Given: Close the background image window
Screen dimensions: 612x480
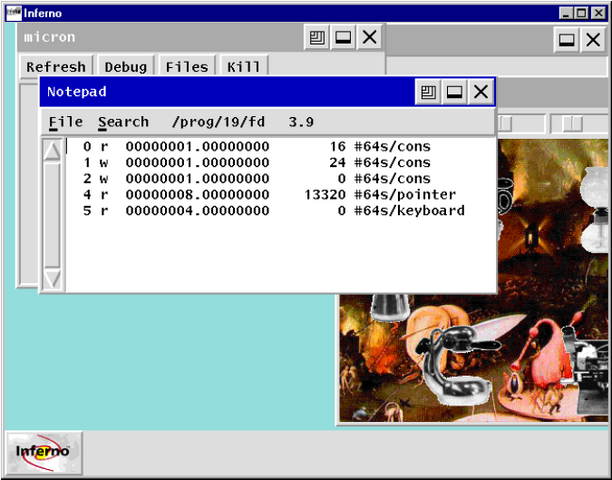Looking at the screenshot, I should (593, 39).
